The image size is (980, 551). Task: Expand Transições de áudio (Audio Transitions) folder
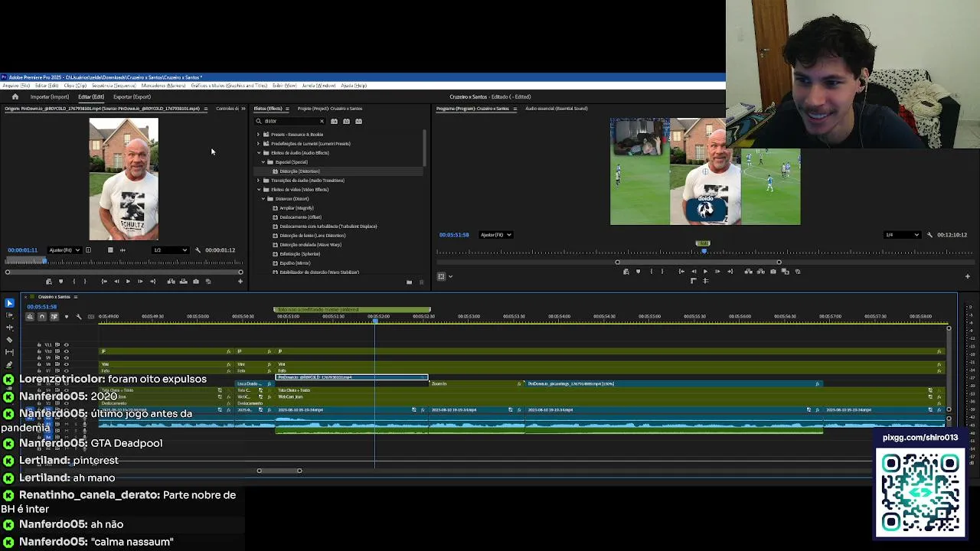tap(259, 181)
